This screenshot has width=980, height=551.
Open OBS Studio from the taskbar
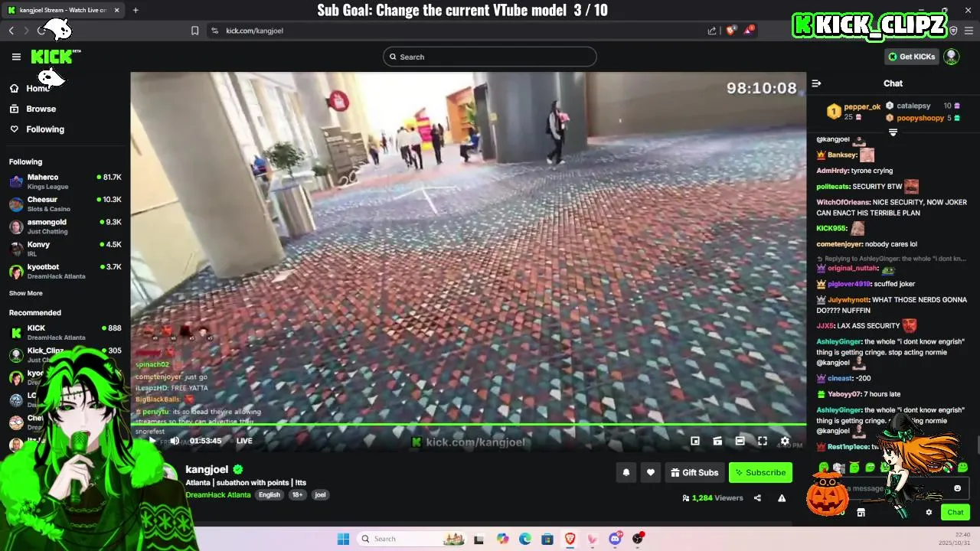click(x=638, y=539)
